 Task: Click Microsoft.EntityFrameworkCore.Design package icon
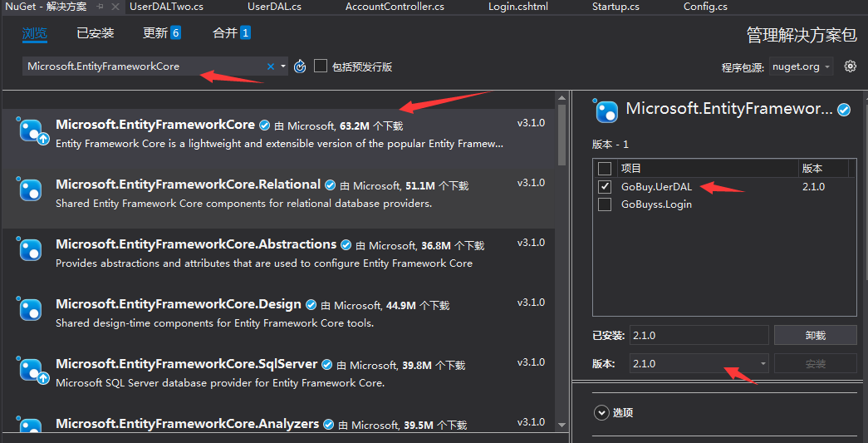coord(31,309)
